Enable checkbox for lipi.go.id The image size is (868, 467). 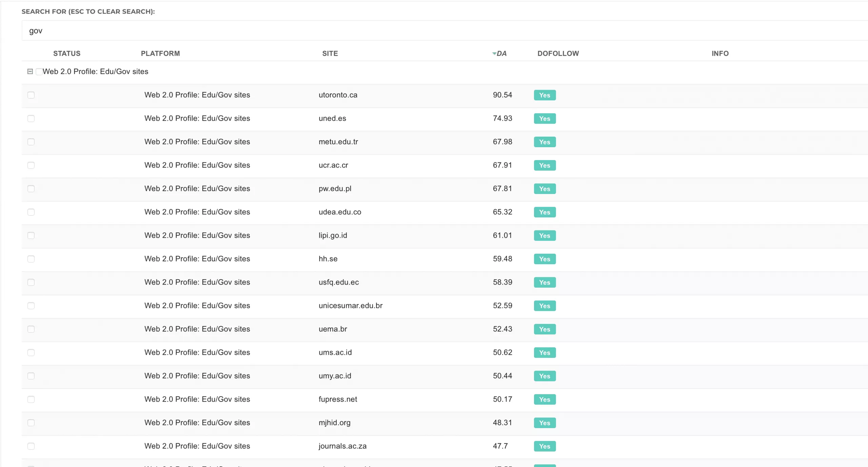click(x=31, y=235)
